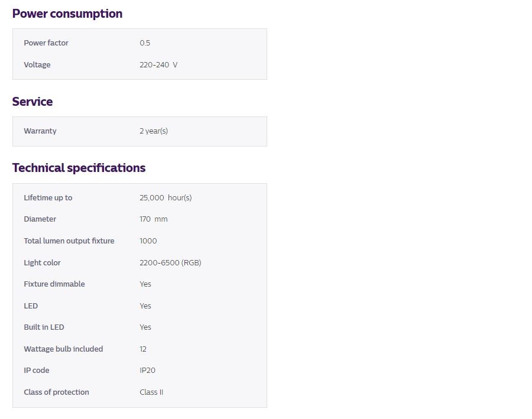532x419 pixels.
Task: Click the 0.5 power factor value
Action: (x=145, y=43)
